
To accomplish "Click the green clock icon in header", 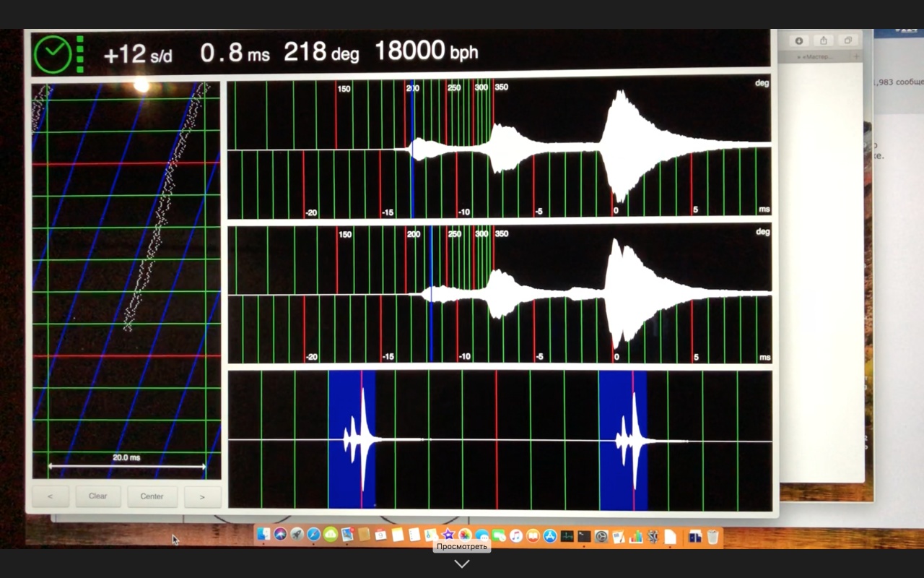I will (52, 54).
